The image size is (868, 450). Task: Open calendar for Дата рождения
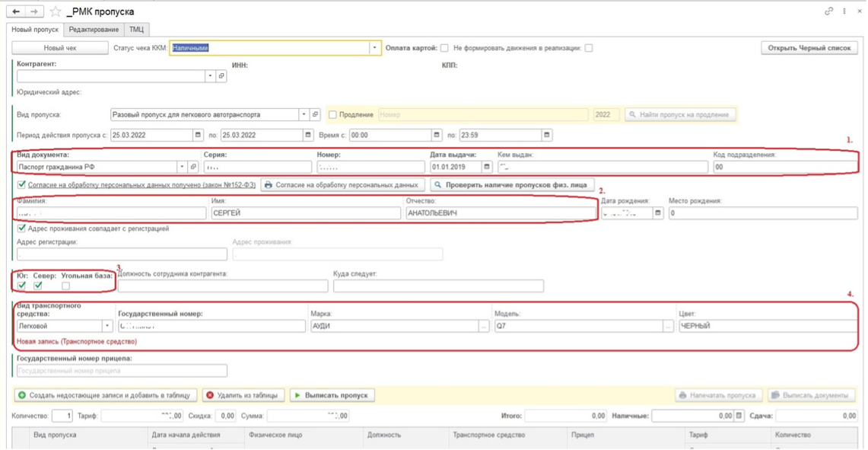click(657, 212)
